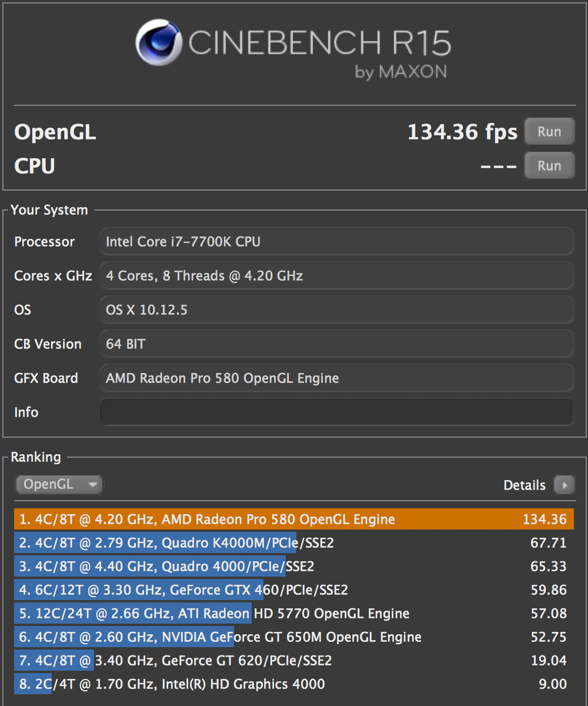Select the Quadro 4000 ranking row
Image resolution: width=588 pixels, height=706 pixels.
(293, 567)
